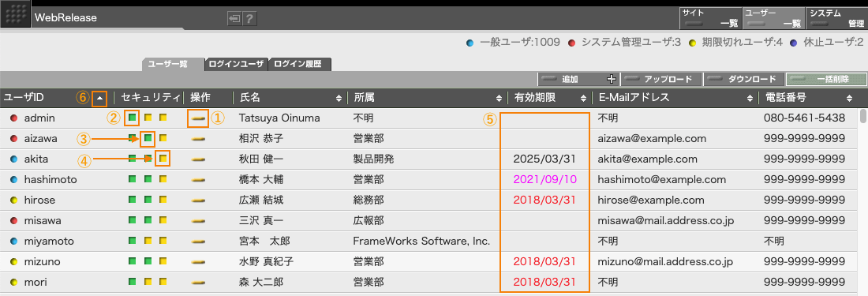868x296 pixels.
Task: Sort by ユーザID using the arrow
Action: [x=99, y=98]
